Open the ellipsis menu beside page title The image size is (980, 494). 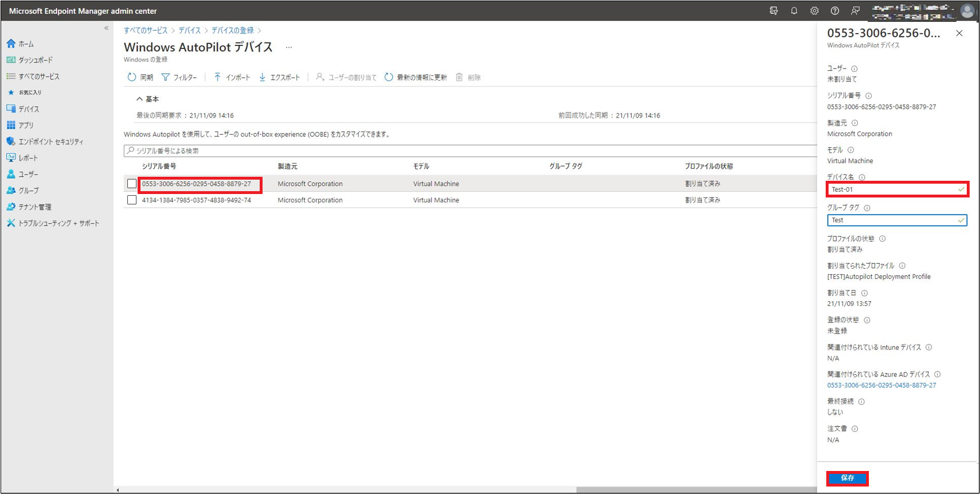click(x=289, y=47)
